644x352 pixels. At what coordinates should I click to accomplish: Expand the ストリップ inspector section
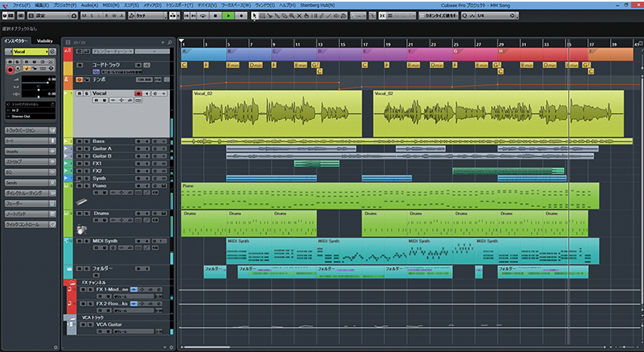point(31,162)
